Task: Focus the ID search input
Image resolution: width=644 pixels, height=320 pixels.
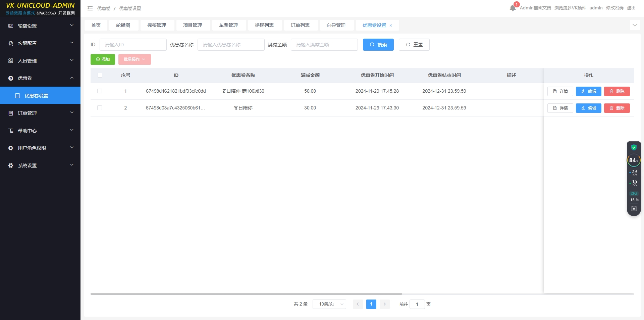Action: pyautogui.click(x=133, y=45)
